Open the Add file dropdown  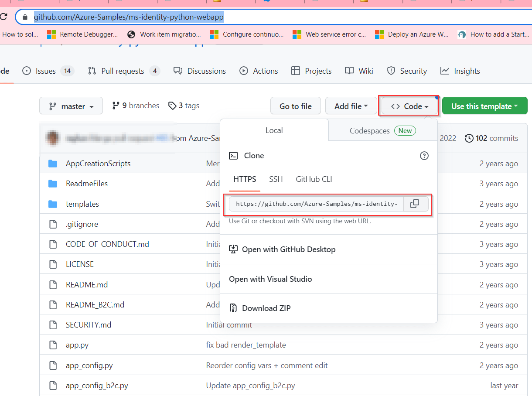pyautogui.click(x=351, y=106)
